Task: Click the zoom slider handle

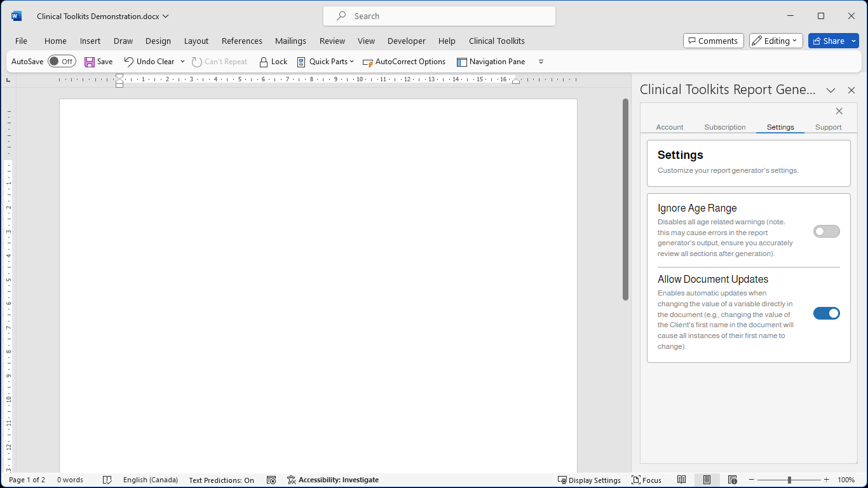Action: click(x=789, y=480)
